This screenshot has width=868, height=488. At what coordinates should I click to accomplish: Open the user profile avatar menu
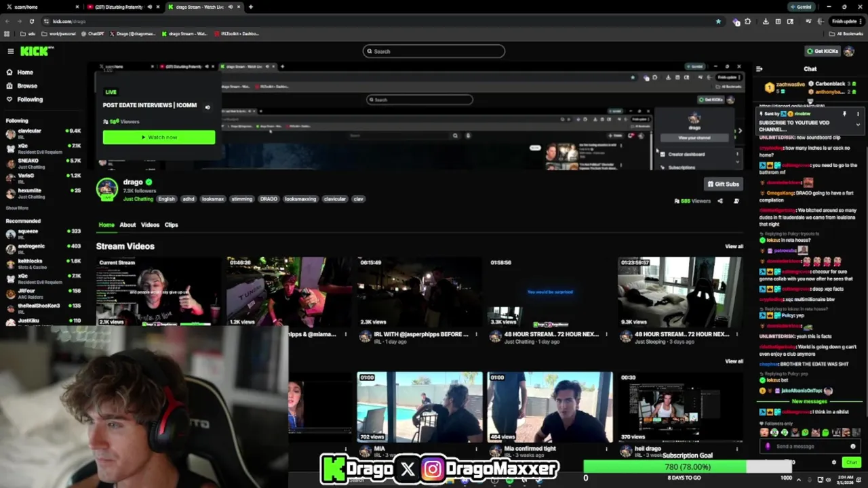(x=849, y=52)
